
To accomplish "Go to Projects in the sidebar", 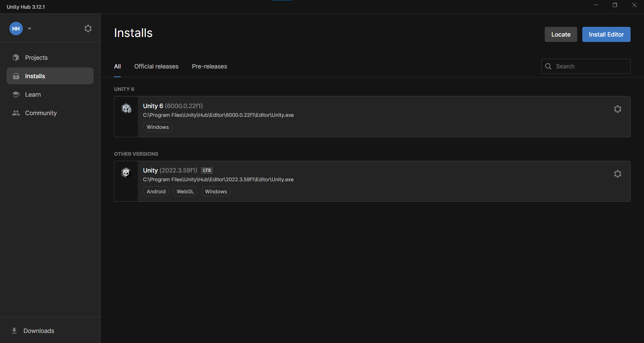I will tap(50, 57).
